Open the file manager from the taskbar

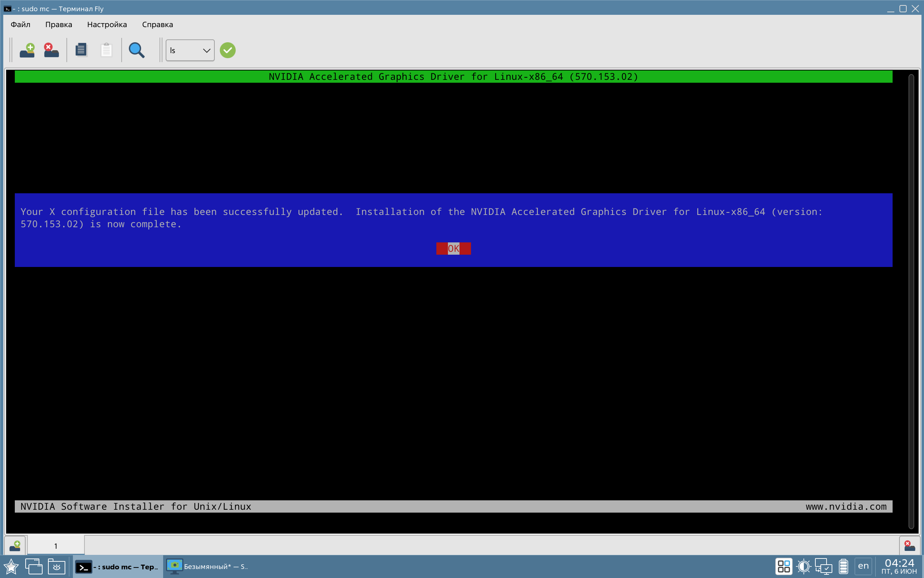click(x=57, y=566)
